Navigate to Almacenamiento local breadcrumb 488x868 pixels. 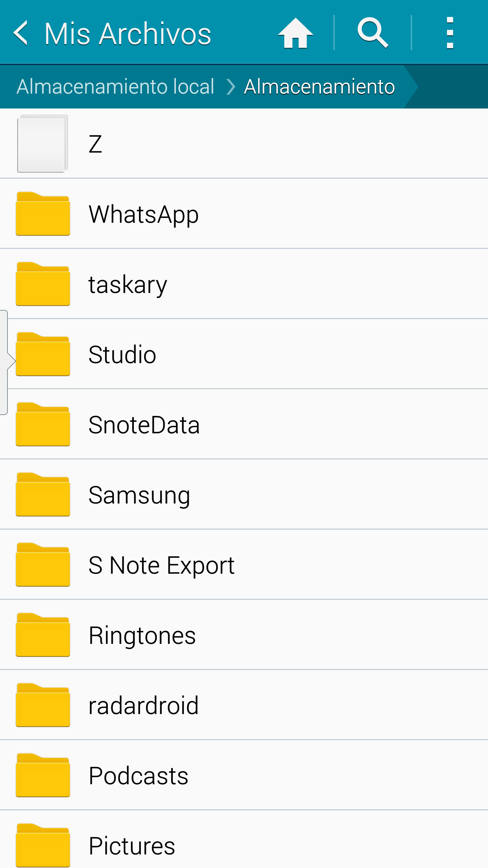[x=115, y=86]
